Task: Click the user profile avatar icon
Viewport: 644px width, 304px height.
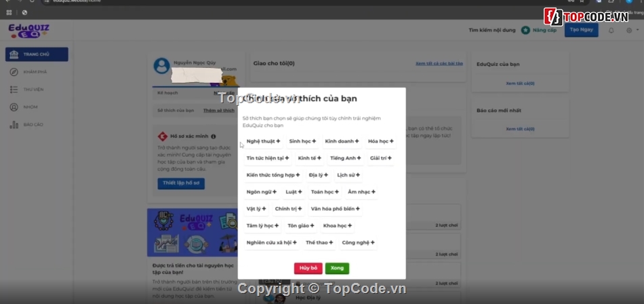Action: (x=161, y=66)
